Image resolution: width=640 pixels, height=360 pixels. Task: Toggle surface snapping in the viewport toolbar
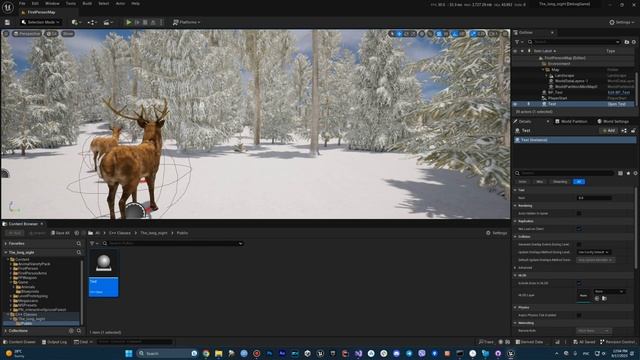430,34
